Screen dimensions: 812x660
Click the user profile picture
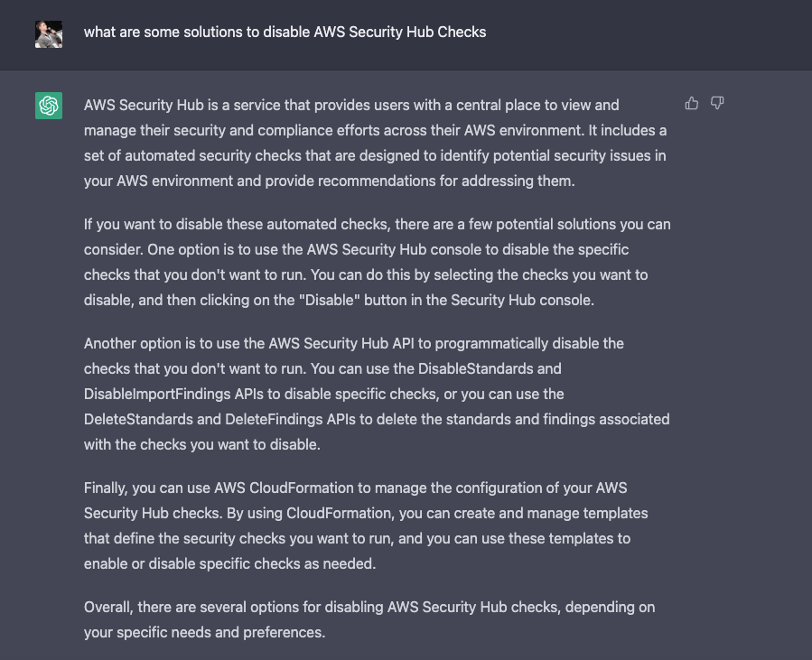pos(49,33)
